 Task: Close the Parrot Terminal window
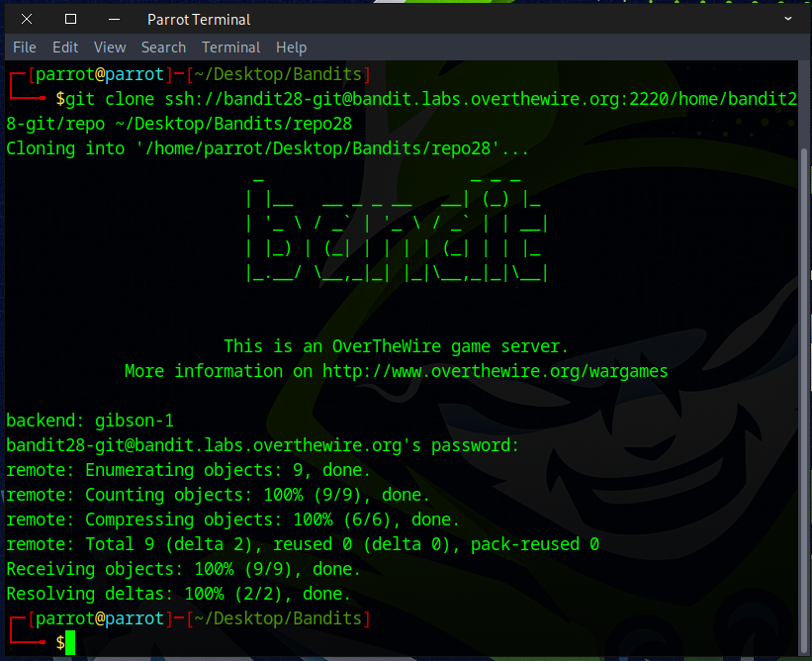tap(27, 19)
